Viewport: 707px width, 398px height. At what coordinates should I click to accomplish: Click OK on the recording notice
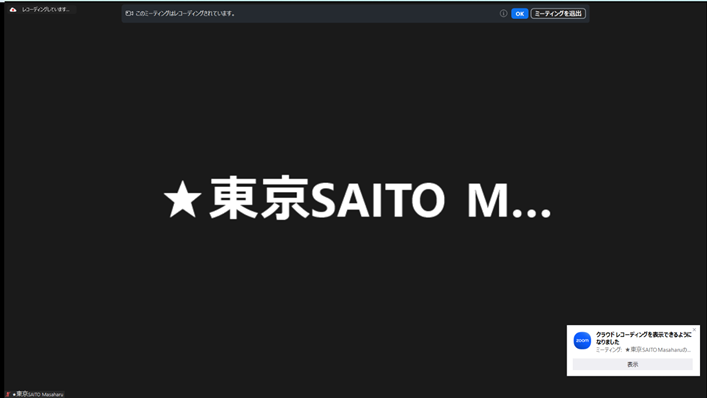[519, 14]
